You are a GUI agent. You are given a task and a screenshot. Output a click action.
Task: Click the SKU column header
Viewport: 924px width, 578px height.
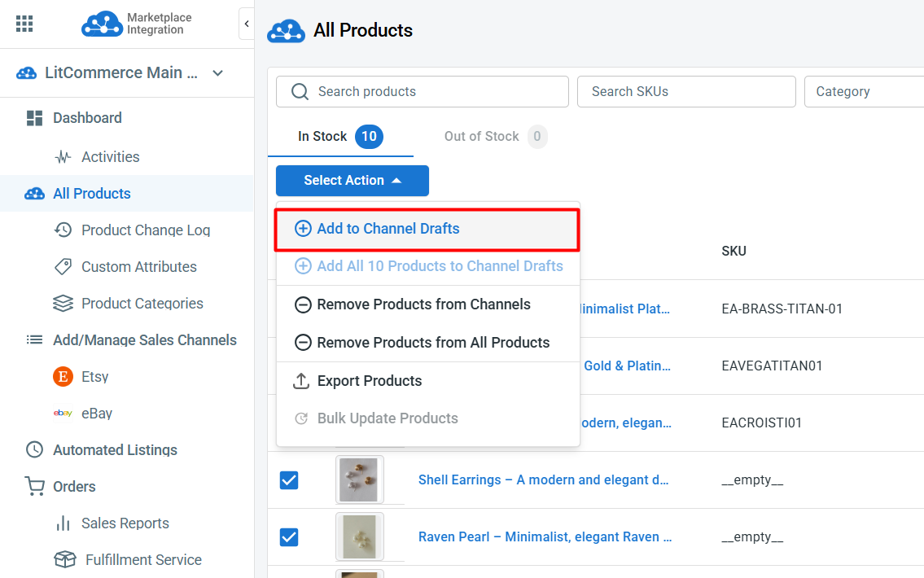click(734, 251)
